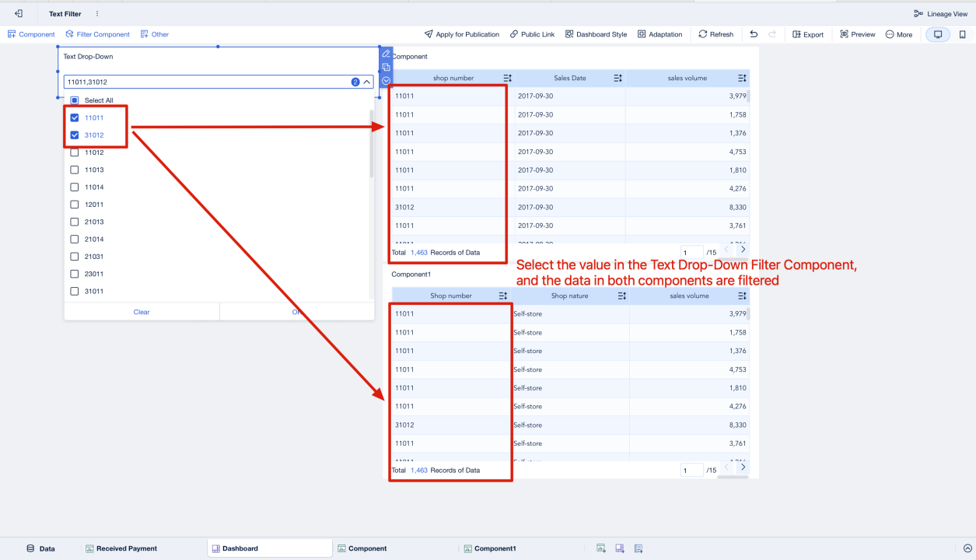Switch to the Dashboard tab
Screen dimensions: 976x560
point(269,548)
